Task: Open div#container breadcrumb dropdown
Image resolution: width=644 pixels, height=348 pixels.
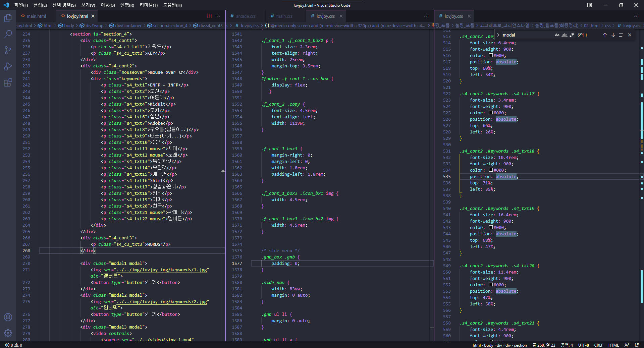Action: click(125, 25)
